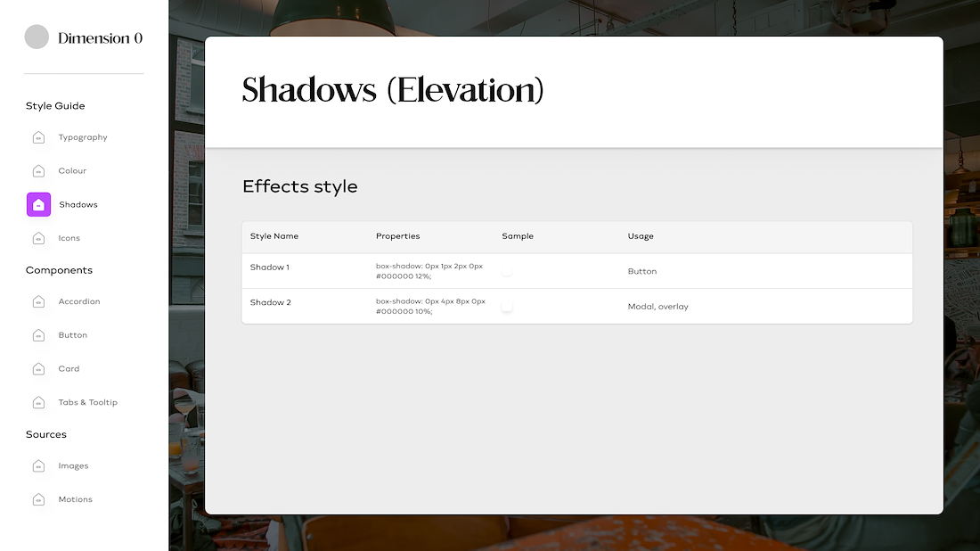Click the Effects style heading

click(300, 186)
